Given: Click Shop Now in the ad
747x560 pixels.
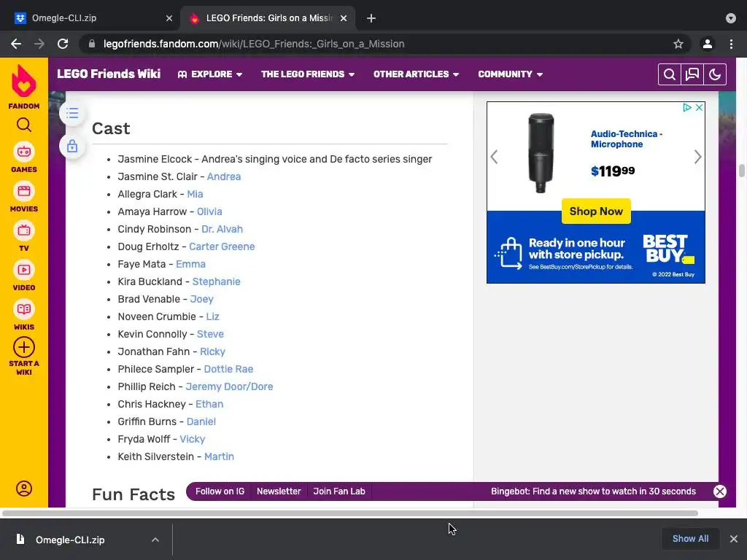Looking at the screenshot, I should coord(596,211).
